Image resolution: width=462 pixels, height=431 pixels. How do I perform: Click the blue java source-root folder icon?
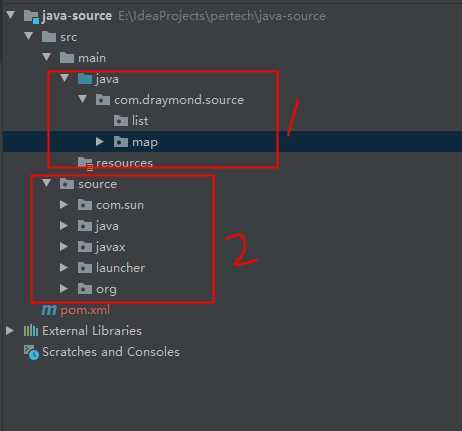click(x=85, y=79)
